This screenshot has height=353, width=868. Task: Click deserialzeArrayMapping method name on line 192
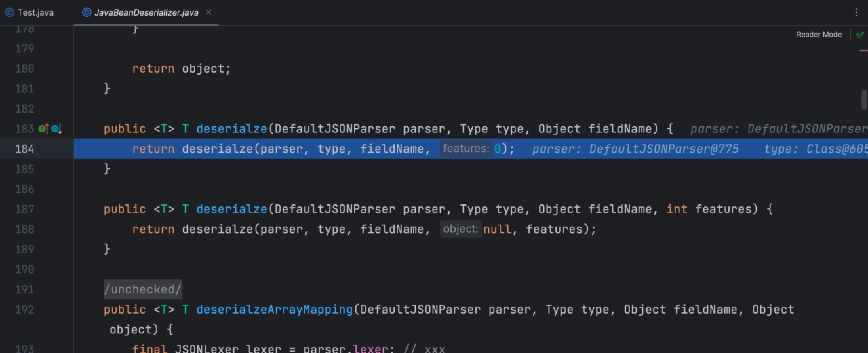pos(275,310)
